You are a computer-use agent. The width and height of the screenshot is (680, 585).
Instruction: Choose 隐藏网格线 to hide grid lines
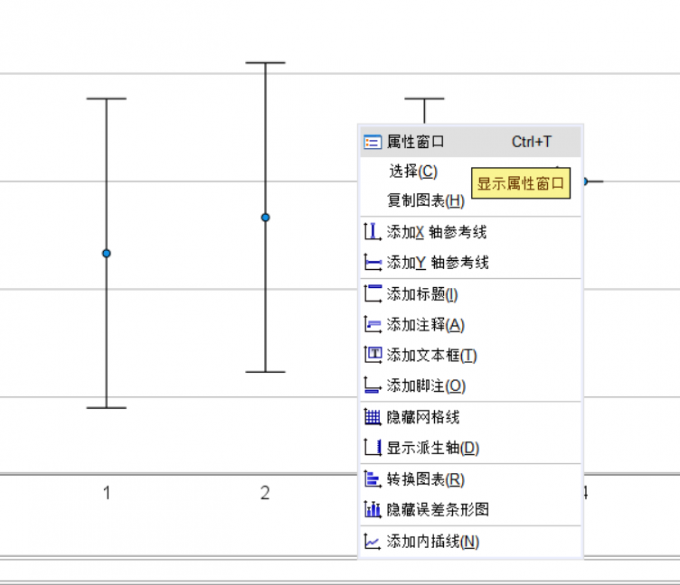471,417
